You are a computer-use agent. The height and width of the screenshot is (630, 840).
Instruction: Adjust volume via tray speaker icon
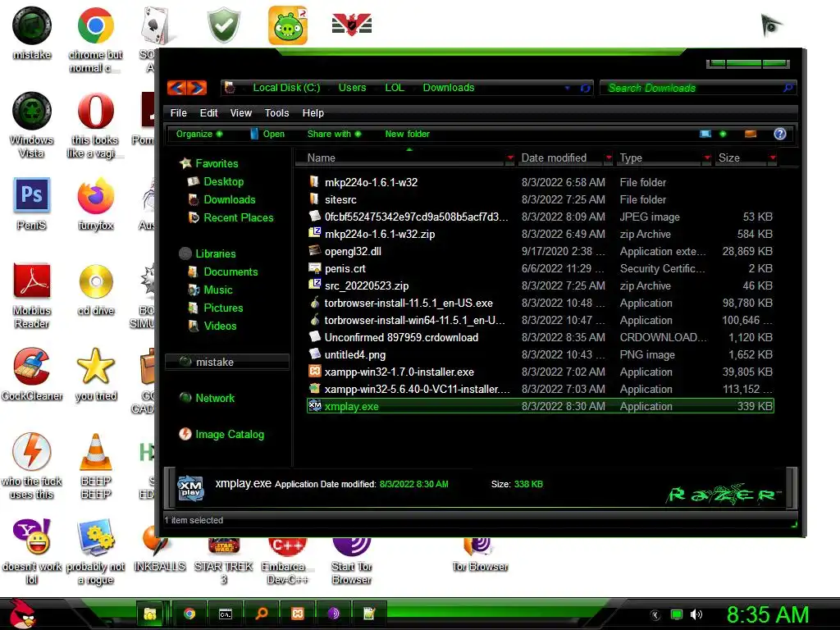[696, 614]
